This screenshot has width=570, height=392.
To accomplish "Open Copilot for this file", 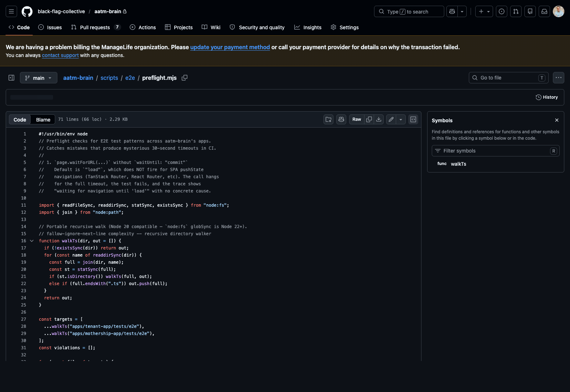I will point(341,119).
